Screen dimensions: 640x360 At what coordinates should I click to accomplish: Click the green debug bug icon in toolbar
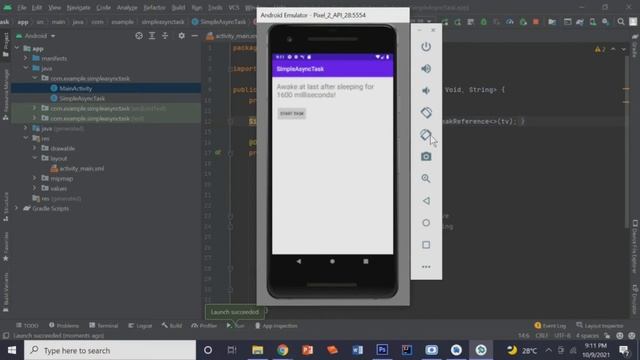point(484,22)
